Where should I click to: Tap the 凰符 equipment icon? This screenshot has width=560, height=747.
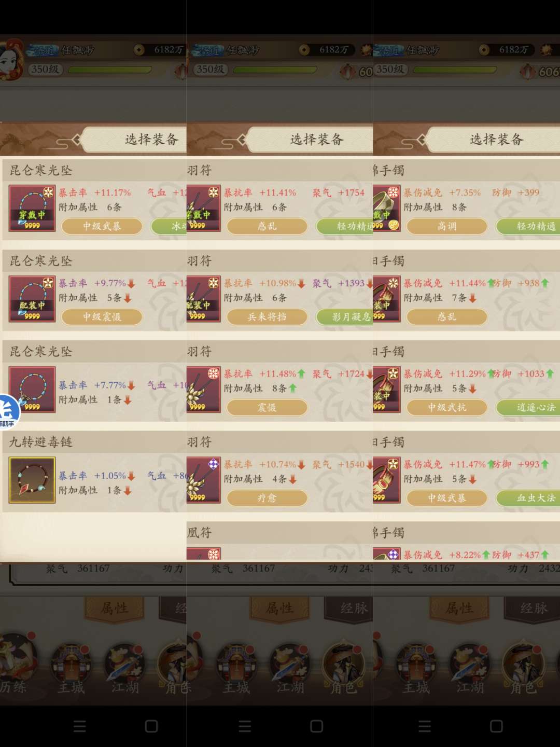pos(204,554)
